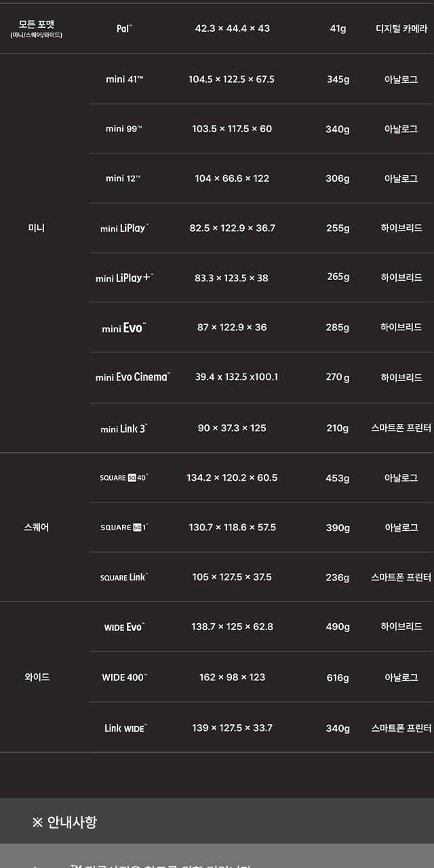Click the 안내사항 notice heading
Viewport: 434px width, 868px height.
pyautogui.click(x=64, y=823)
